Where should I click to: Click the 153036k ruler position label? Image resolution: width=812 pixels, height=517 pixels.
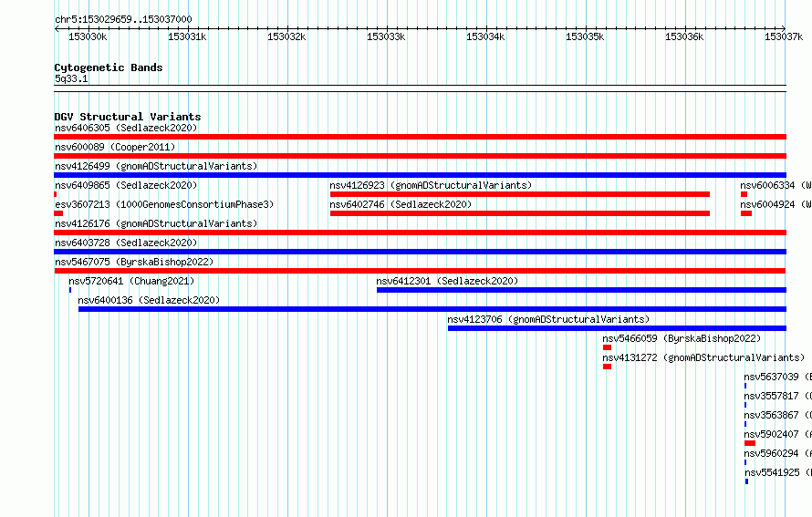pyautogui.click(x=684, y=36)
